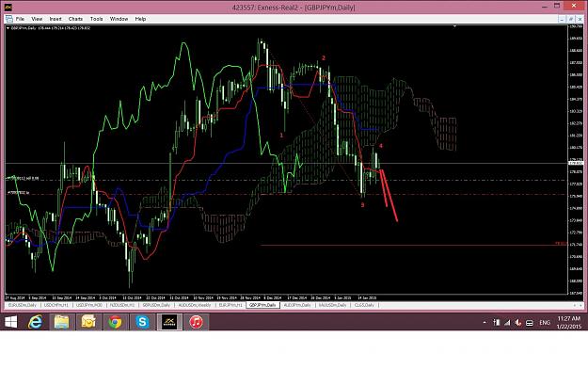Screen dimensions: 588x369
Task: Open the Tools menu
Action: pos(96,19)
